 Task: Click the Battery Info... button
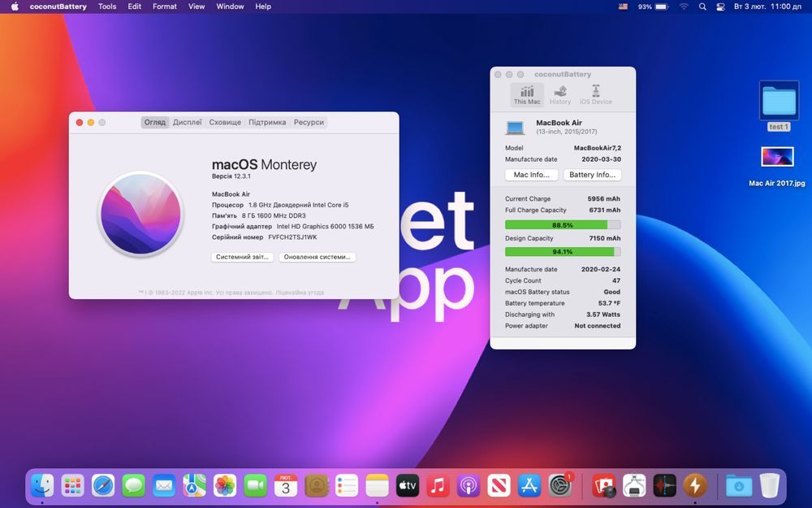click(x=593, y=175)
